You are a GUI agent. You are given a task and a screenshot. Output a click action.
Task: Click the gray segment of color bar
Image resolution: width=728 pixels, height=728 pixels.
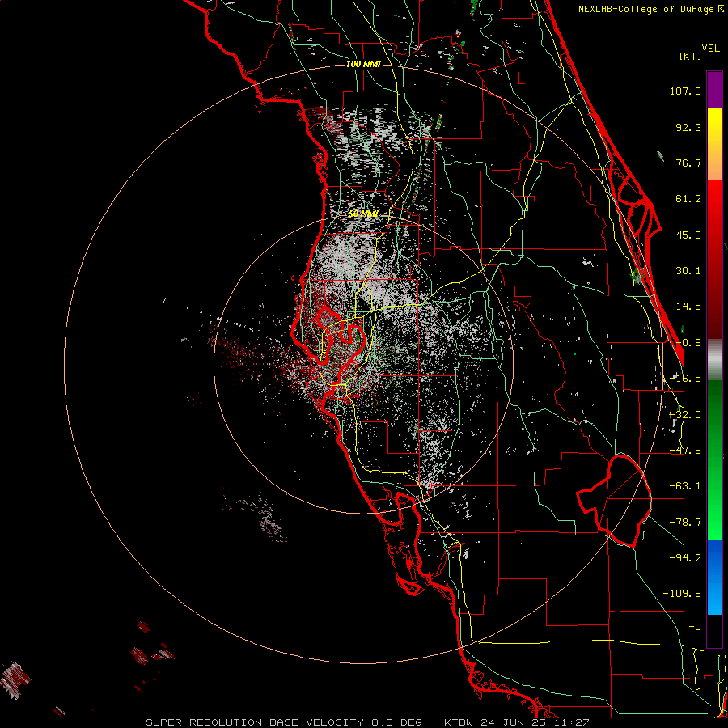[714, 360]
